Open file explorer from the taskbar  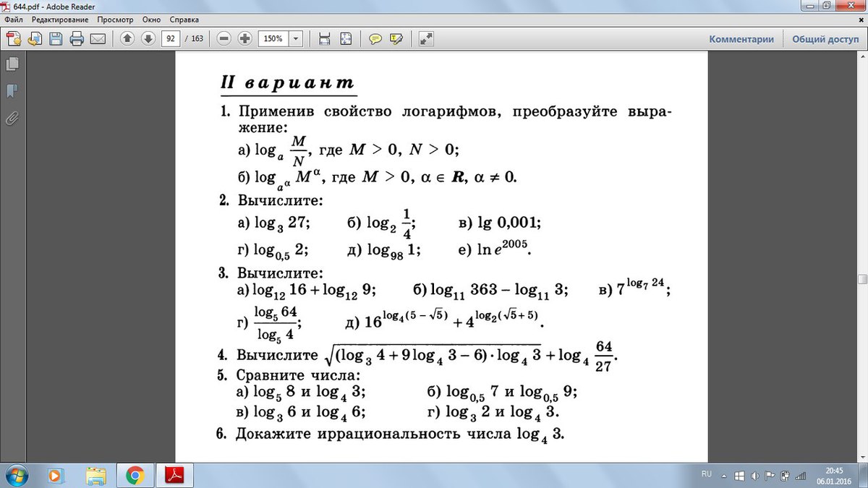pos(95,475)
